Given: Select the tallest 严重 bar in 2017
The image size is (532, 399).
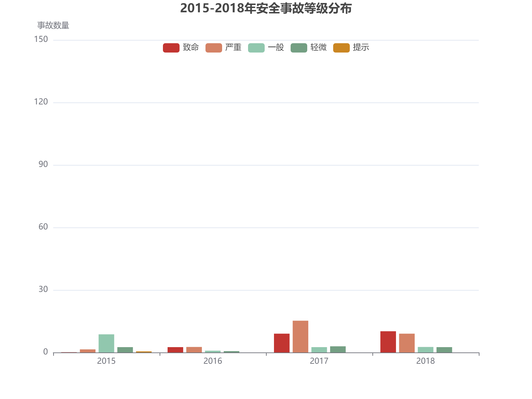Looking at the screenshot, I should coord(301,336).
